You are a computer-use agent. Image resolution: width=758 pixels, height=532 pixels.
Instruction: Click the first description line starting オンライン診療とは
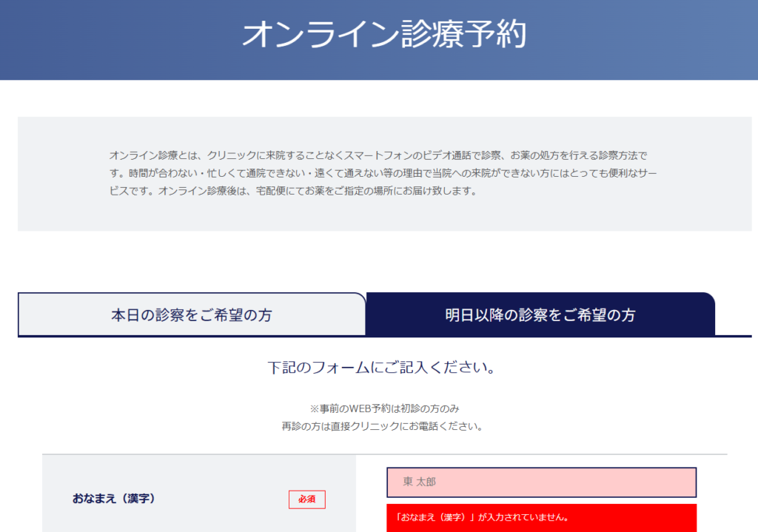pos(378,155)
